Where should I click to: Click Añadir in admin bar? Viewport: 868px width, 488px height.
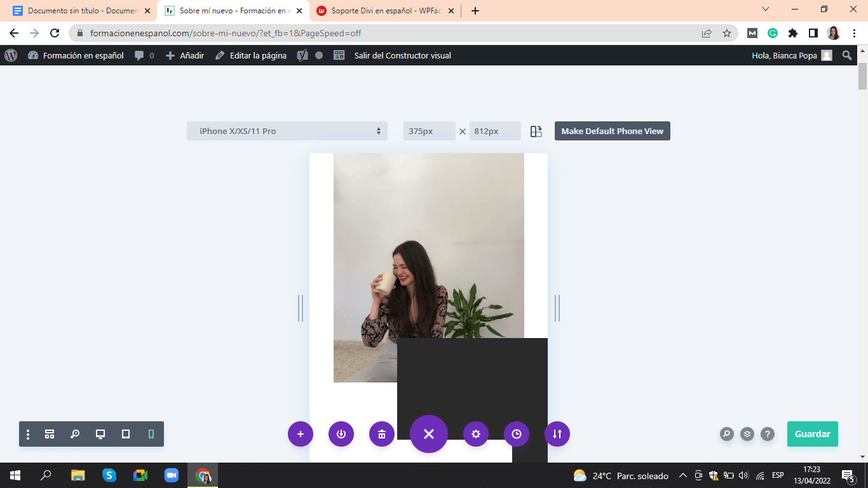tap(185, 55)
